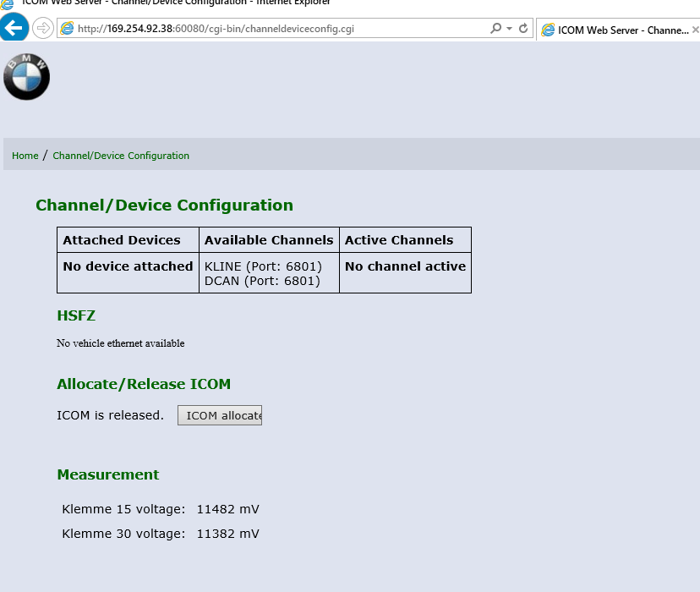Click the 11382 mV value
The image size is (700, 592).
pos(227,534)
